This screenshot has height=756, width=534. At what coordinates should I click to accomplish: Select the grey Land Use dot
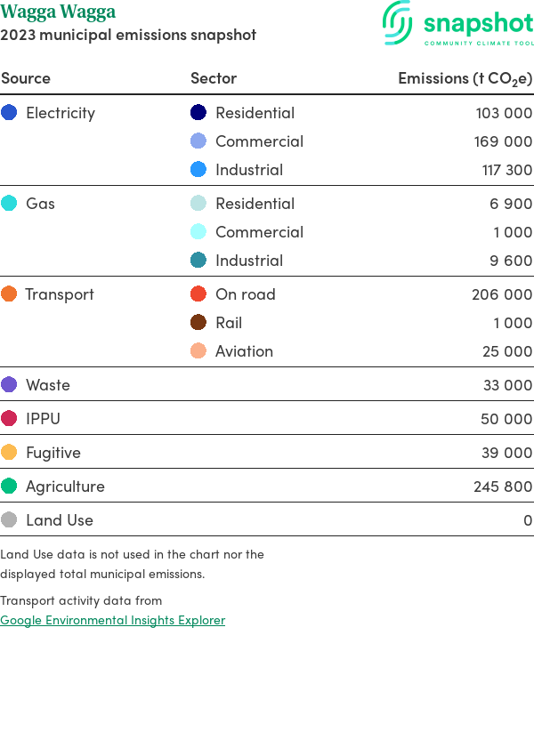9,520
